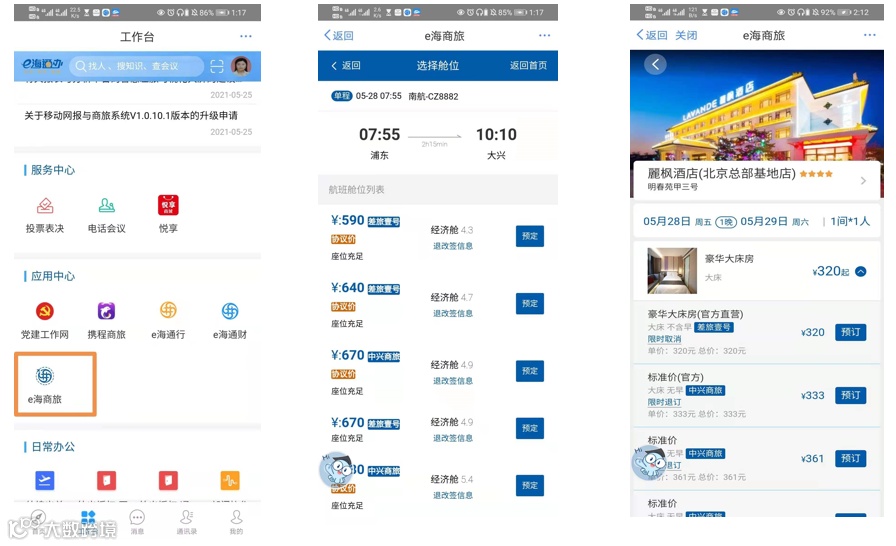Book the economy 5.4 cabin with 预定
The height and width of the screenshot is (546, 896).
click(530, 485)
